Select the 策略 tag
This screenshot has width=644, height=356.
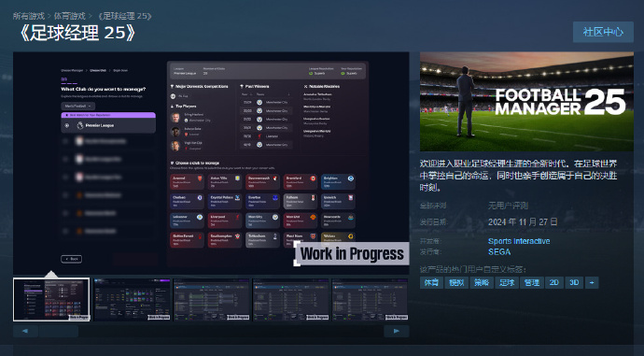point(482,283)
